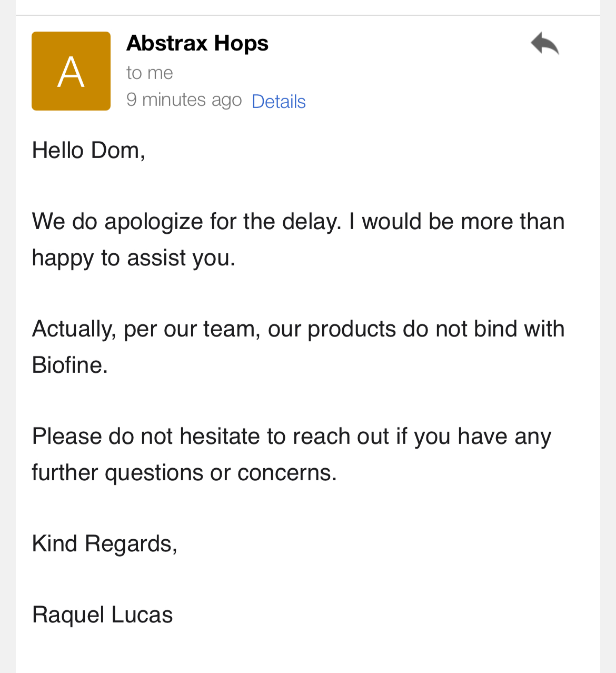This screenshot has height=673, width=616.
Task: Tap the '9 minutes ago' timestamp
Action: [x=184, y=100]
